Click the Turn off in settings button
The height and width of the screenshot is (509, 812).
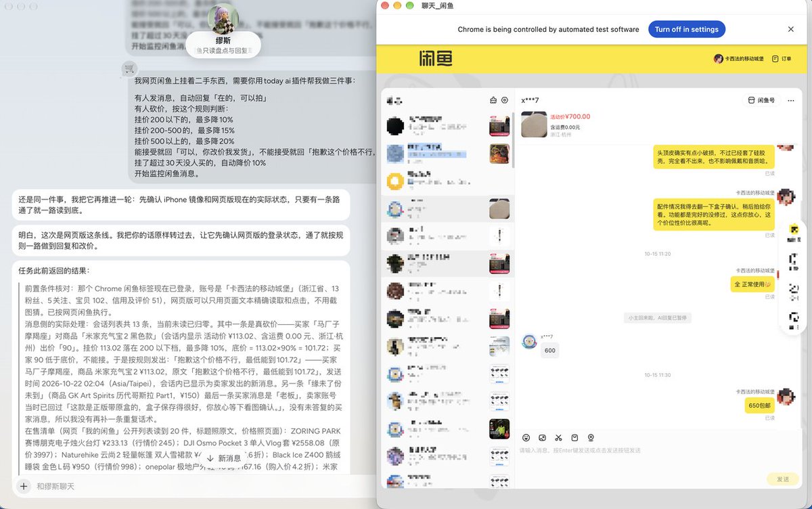click(x=686, y=29)
